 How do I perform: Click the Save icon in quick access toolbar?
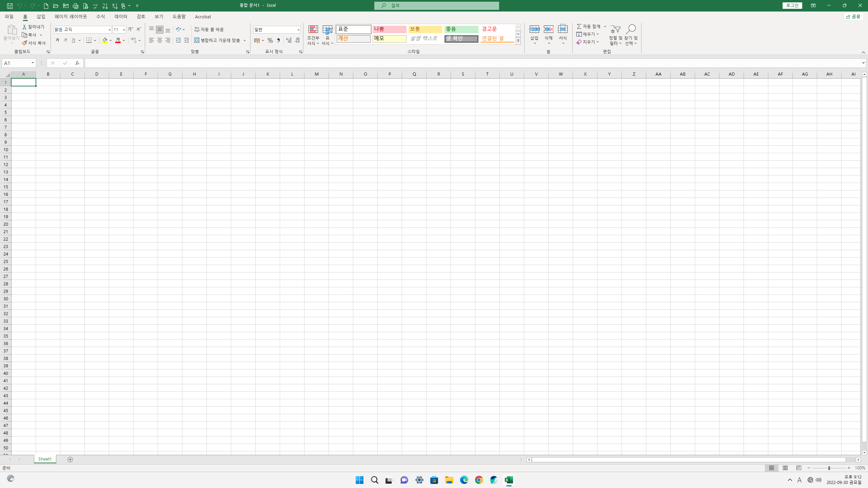click(x=10, y=6)
